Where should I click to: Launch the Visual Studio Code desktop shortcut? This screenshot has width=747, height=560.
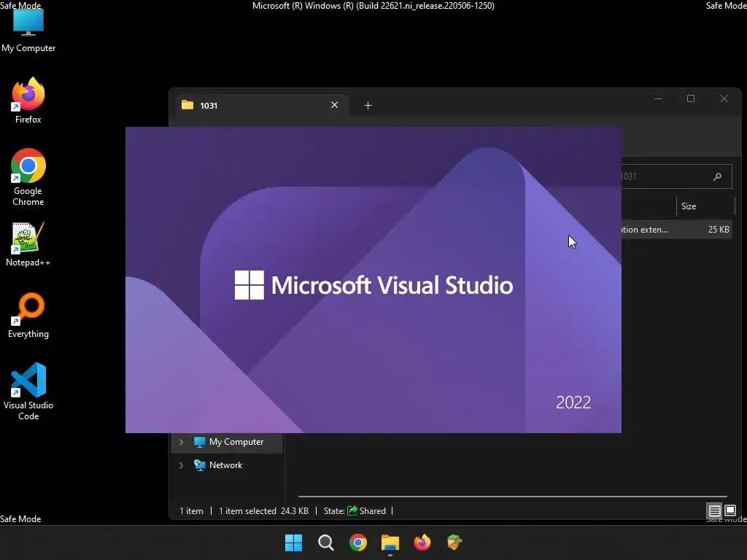pos(28,392)
